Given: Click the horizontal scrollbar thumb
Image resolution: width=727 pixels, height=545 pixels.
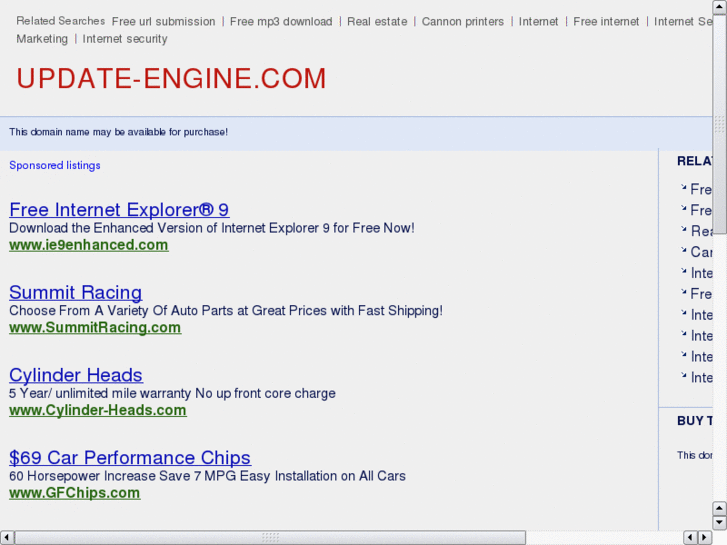Looking at the screenshot, I should tap(270, 537).
